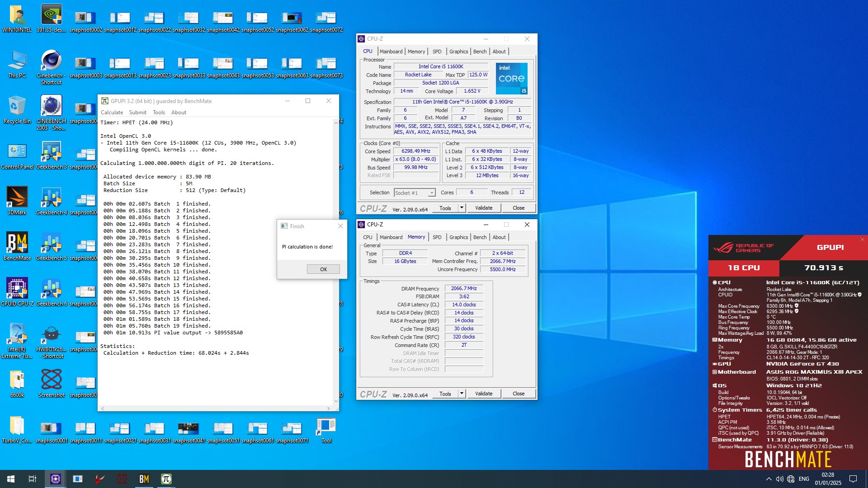The width and height of the screenshot is (868, 488).
Task: Open Task View in the taskbar
Action: pyautogui.click(x=33, y=479)
